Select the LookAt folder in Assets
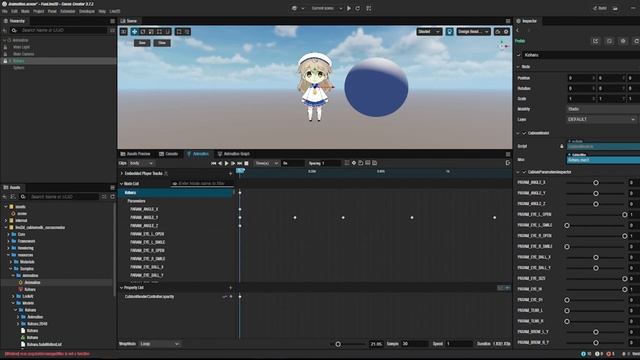 click(28, 296)
